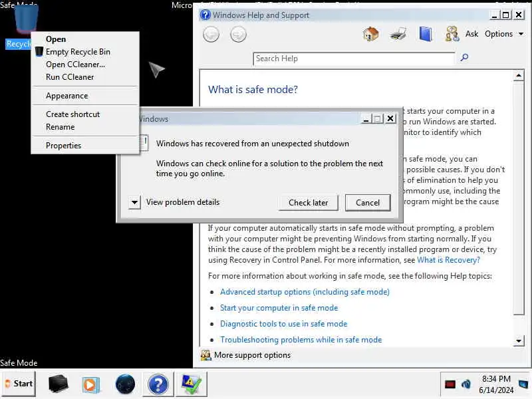Click the red tray icon in notification area
The image size is (532, 399).
click(450, 384)
